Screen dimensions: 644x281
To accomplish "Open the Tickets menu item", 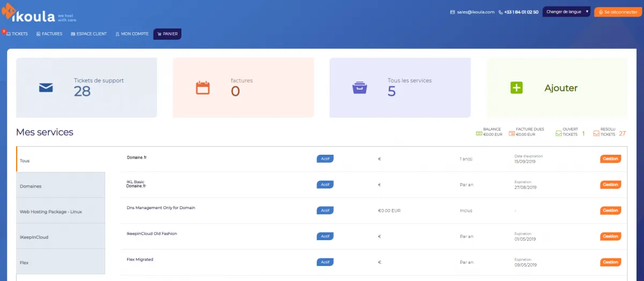I will pos(17,34).
